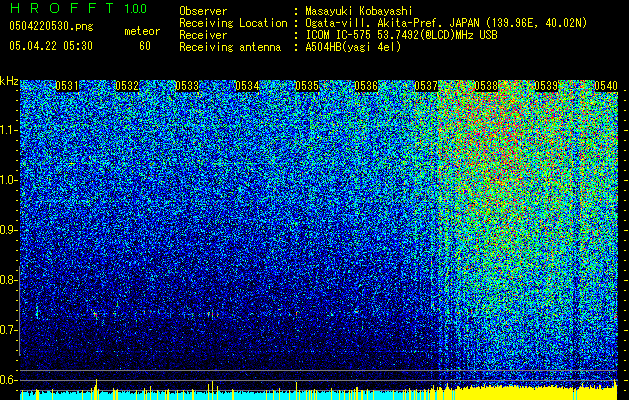
Task: Click the 0536 time marker
Action: 366,86
